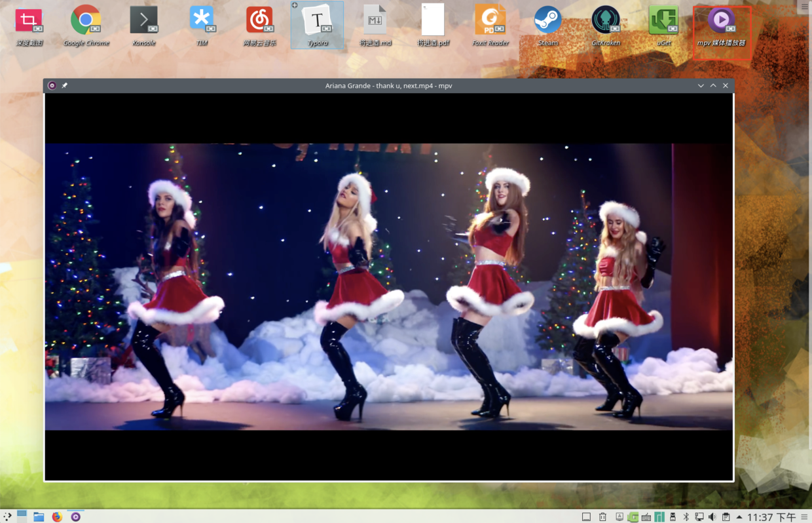812x523 pixels.
Task: Open the network connections tray icon
Action: pyautogui.click(x=699, y=517)
